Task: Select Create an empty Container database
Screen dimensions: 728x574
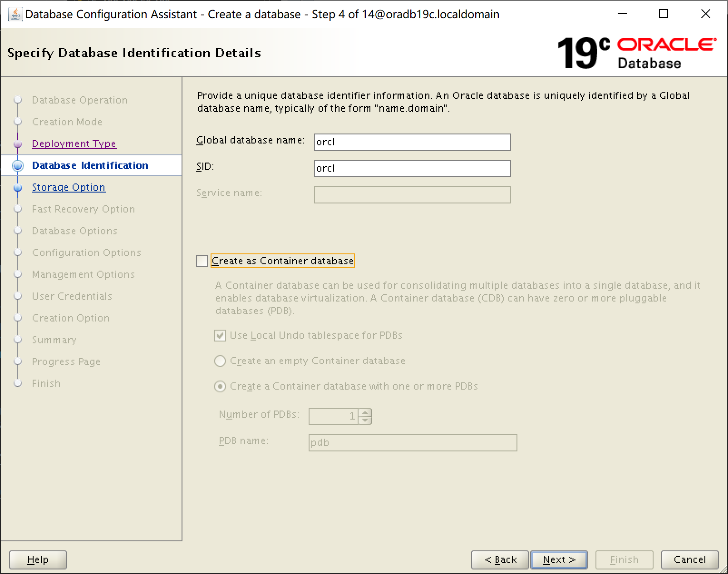Action: [220, 361]
